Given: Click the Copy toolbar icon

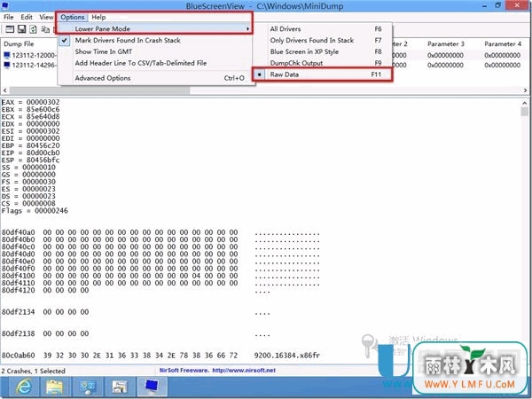Looking at the screenshot, I should point(45,29).
